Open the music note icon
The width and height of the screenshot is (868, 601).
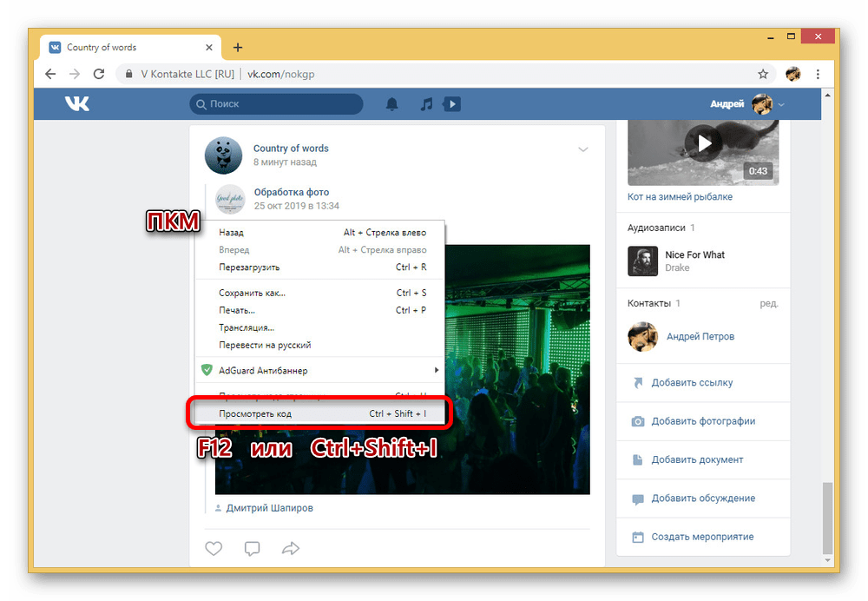click(x=425, y=104)
